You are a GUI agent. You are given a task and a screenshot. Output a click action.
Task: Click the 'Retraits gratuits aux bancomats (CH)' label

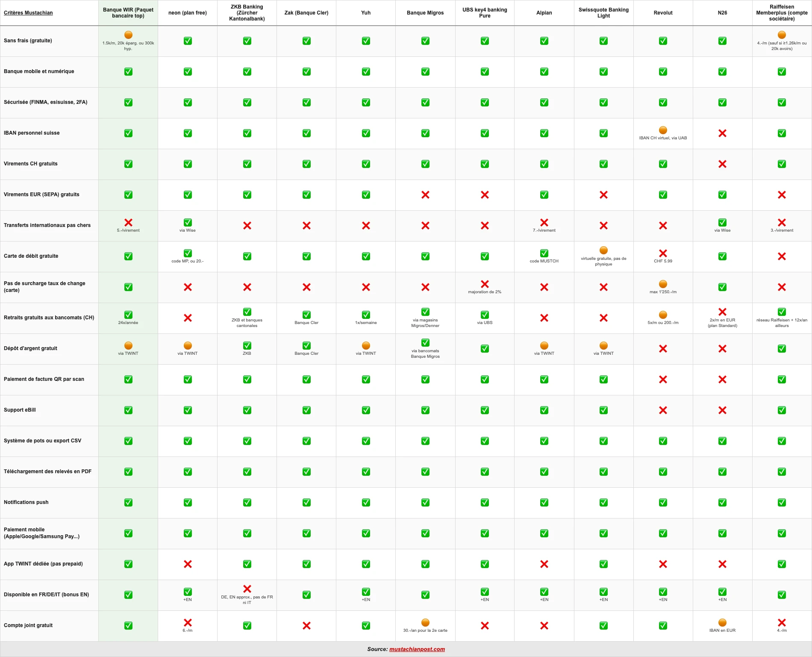[x=49, y=318]
